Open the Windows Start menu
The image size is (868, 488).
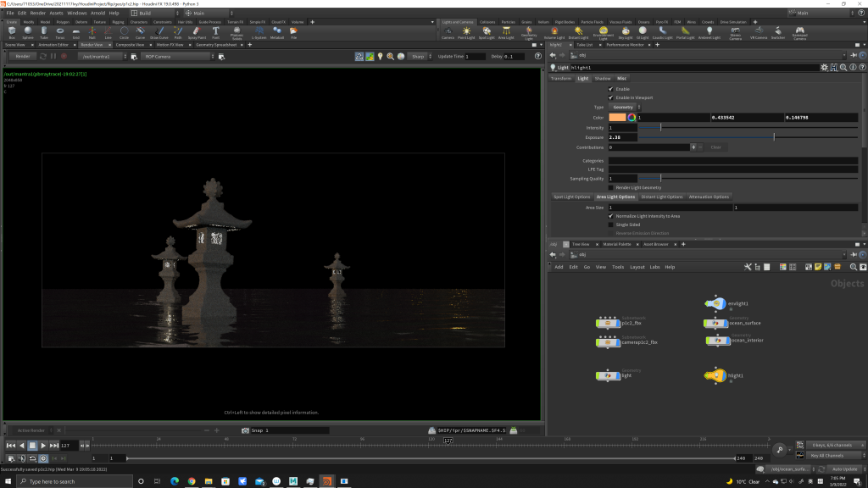(9, 481)
